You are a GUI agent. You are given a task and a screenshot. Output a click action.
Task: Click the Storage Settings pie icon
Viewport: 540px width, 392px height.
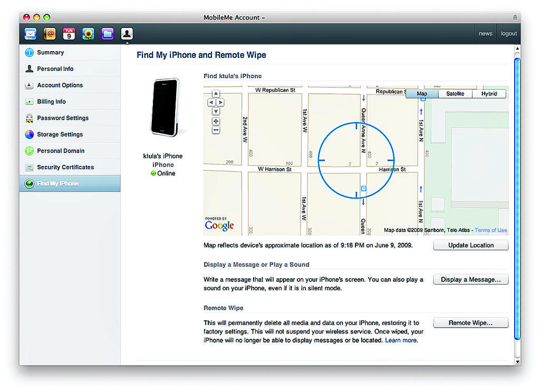(30, 134)
